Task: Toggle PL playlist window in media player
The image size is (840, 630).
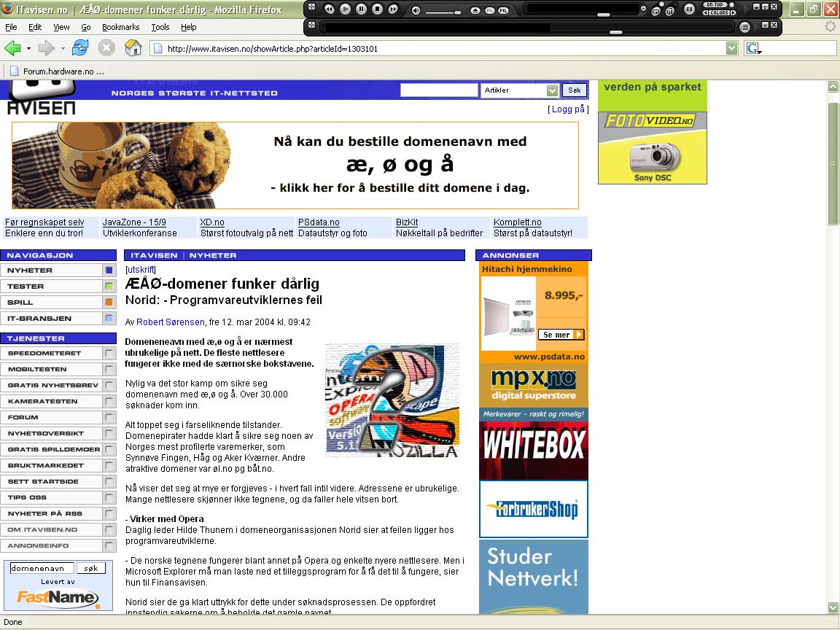Action: pos(490,11)
